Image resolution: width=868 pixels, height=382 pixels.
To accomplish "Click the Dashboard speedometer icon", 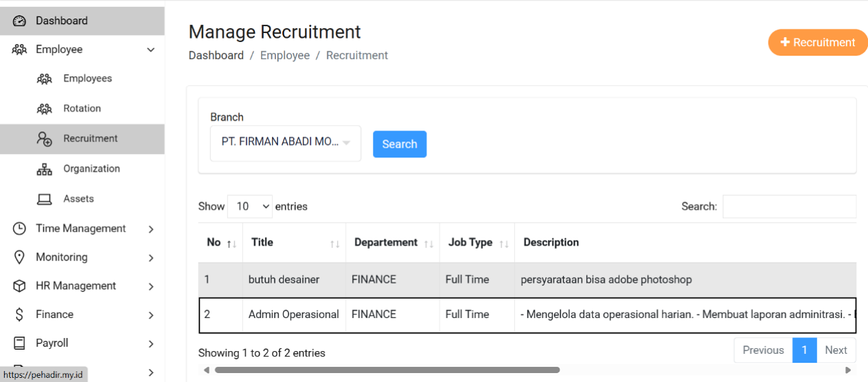I will point(19,21).
